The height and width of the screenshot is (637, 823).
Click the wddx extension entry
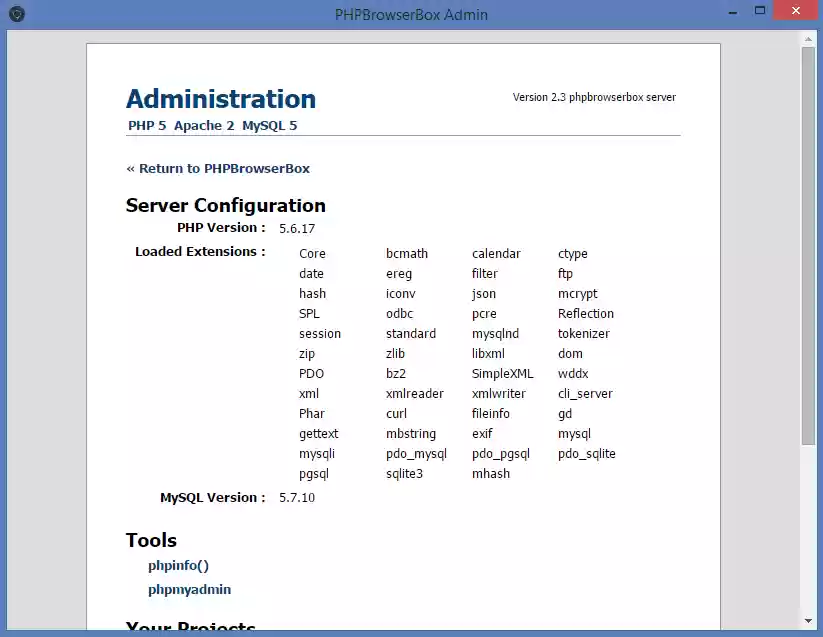click(573, 374)
